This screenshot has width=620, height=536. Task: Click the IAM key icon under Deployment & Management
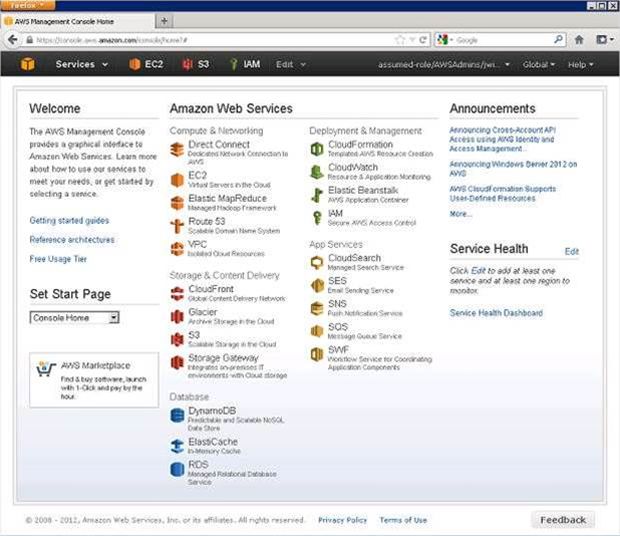pyautogui.click(x=317, y=218)
